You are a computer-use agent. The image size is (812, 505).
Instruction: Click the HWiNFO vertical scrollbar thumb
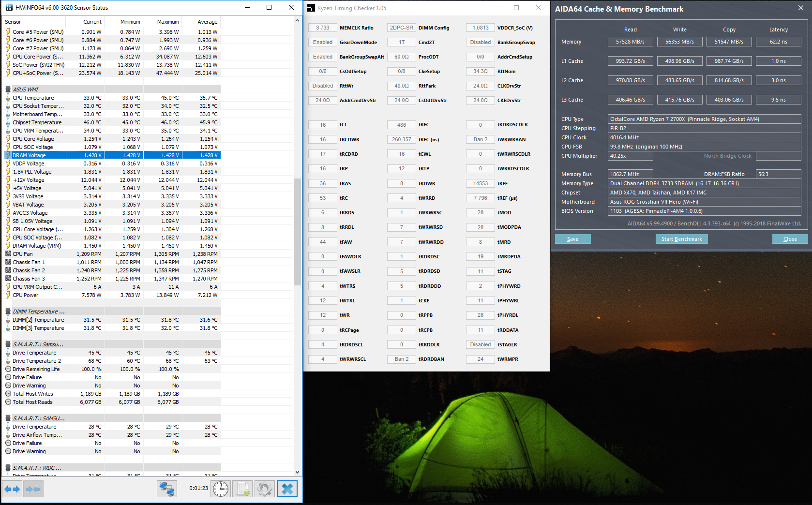(297, 232)
